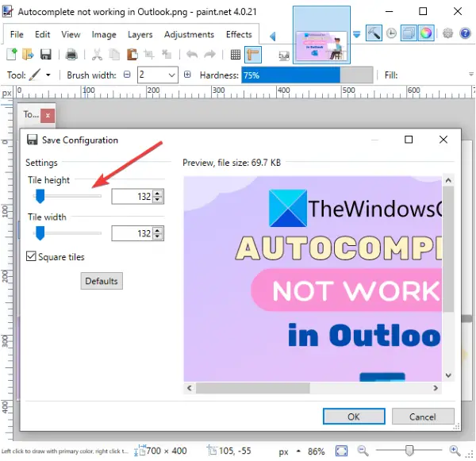Open the Adjustments menu
Viewport: 476px width, 461px height.
[x=189, y=35]
